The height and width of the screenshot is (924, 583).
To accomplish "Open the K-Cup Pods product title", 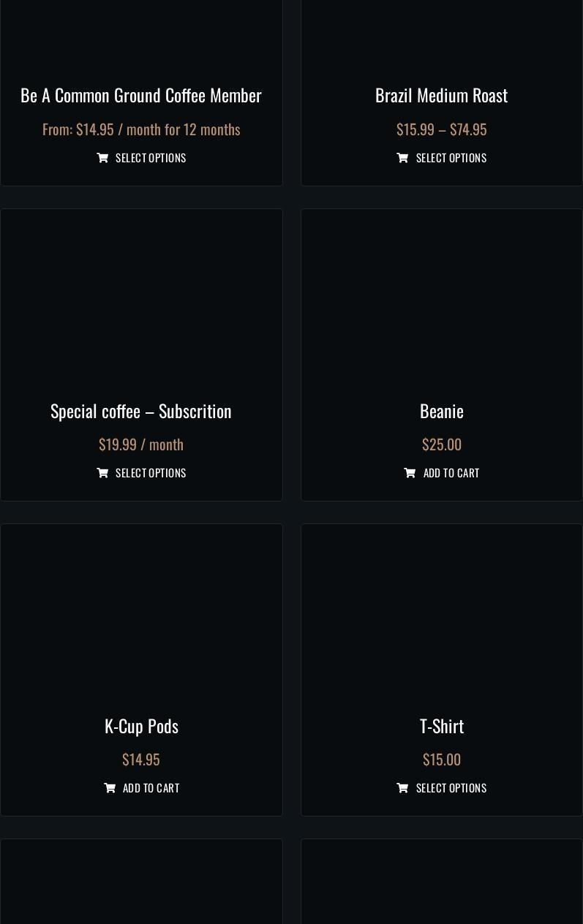I will [141, 726].
